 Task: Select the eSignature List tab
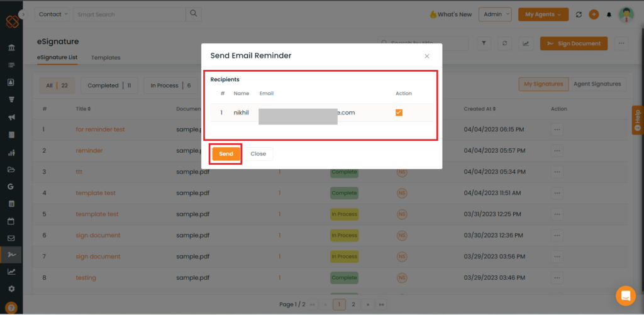pyautogui.click(x=57, y=57)
